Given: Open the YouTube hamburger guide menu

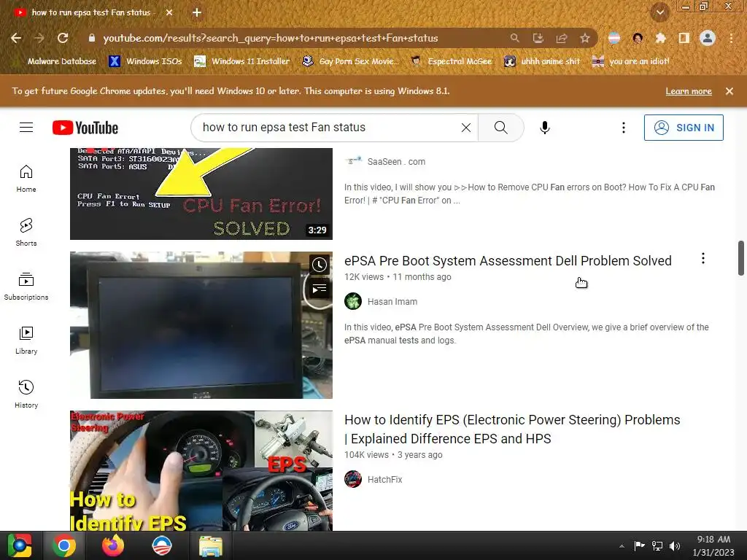Looking at the screenshot, I should (26, 128).
